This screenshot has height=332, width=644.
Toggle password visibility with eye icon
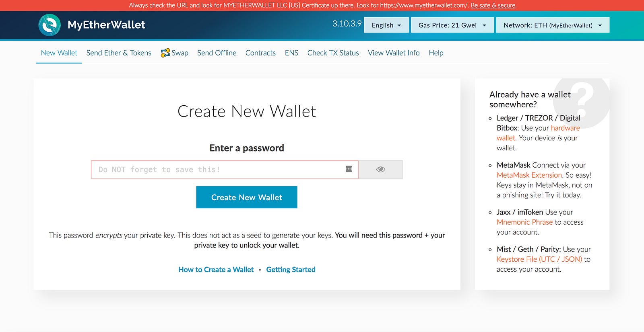380,170
